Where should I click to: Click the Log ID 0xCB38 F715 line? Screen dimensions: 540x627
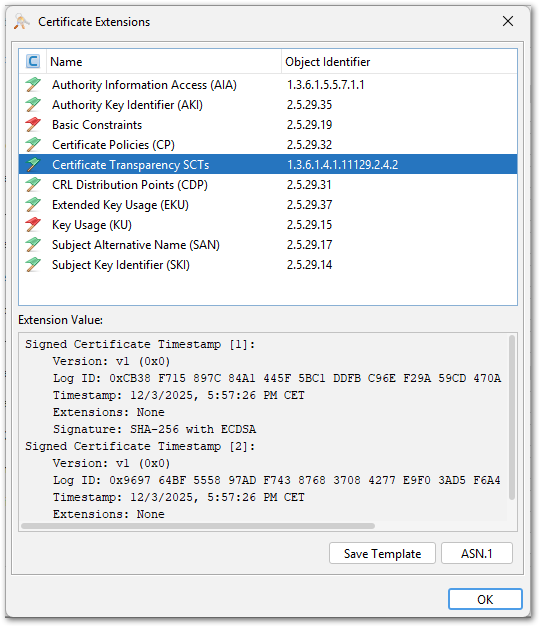click(x=277, y=378)
